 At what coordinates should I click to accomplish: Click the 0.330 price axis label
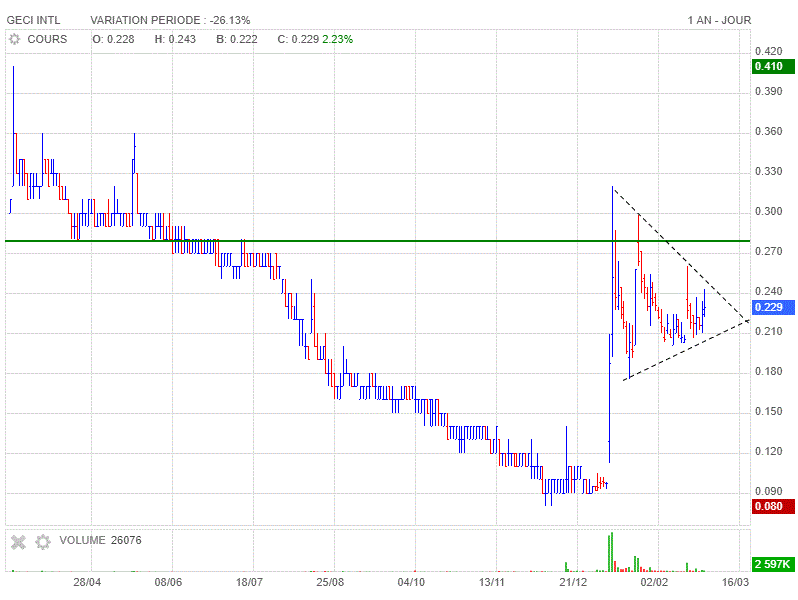[x=768, y=172]
